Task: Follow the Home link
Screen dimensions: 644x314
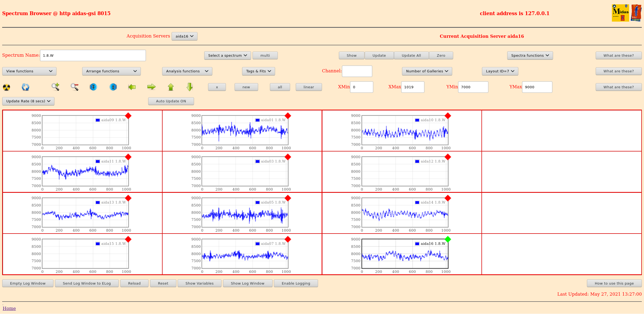Action: point(9,308)
